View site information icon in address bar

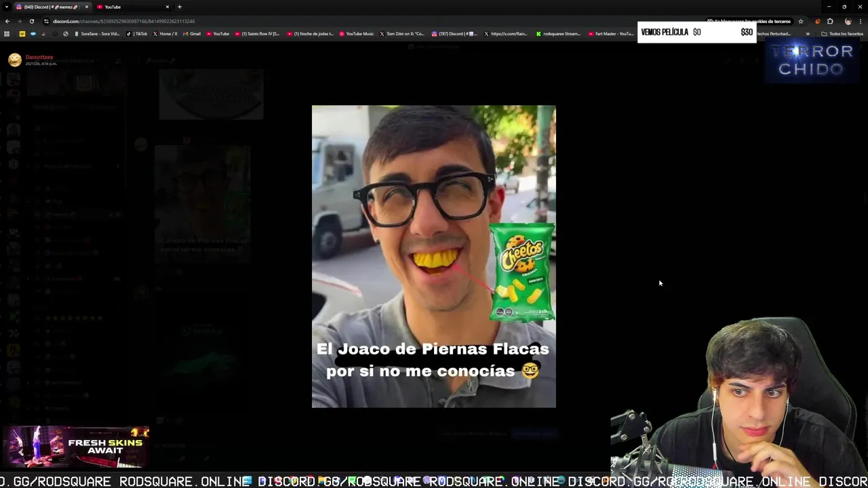(x=46, y=21)
